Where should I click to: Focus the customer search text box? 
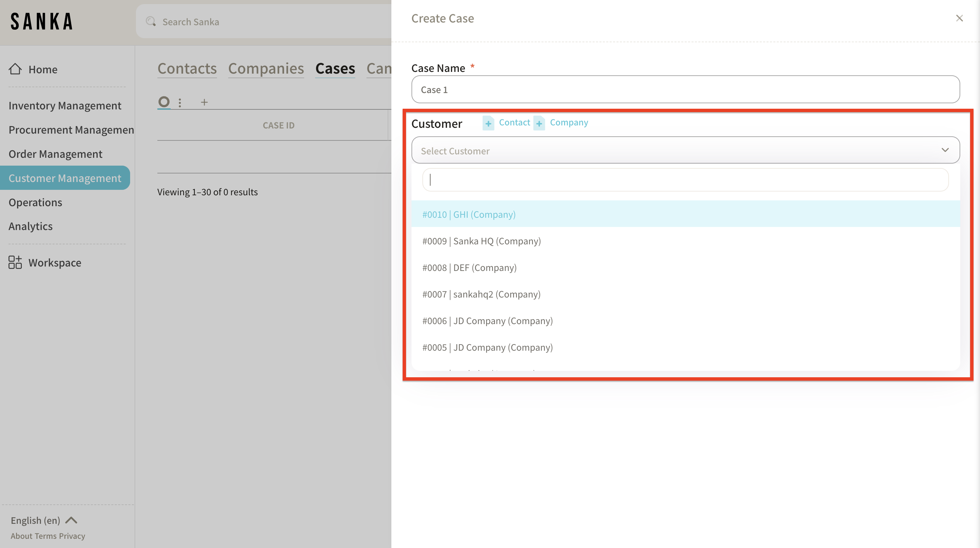(x=685, y=180)
